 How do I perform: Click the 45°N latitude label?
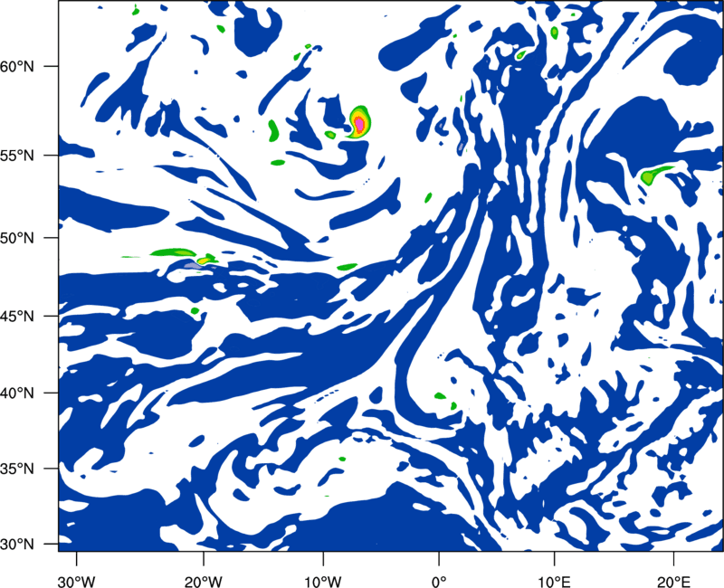click(x=17, y=316)
